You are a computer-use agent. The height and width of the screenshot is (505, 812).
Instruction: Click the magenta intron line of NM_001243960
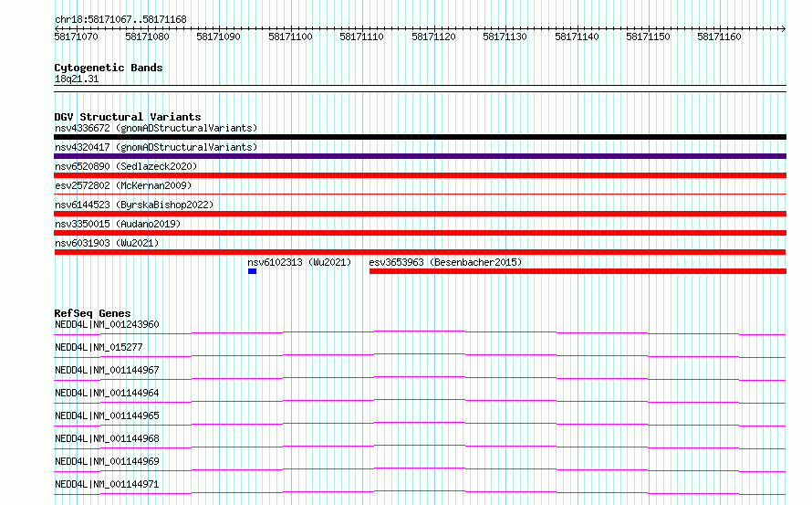pos(420,332)
